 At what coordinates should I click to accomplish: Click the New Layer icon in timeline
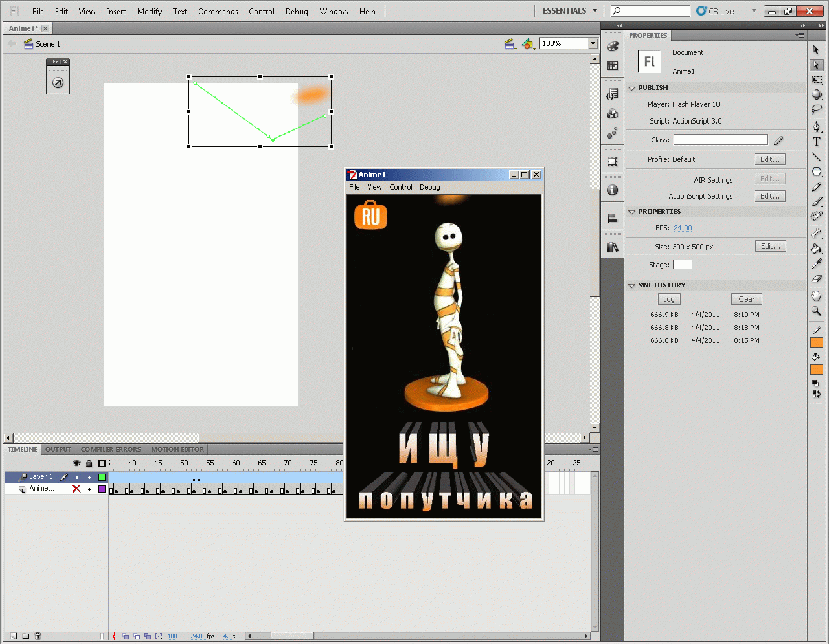13,636
